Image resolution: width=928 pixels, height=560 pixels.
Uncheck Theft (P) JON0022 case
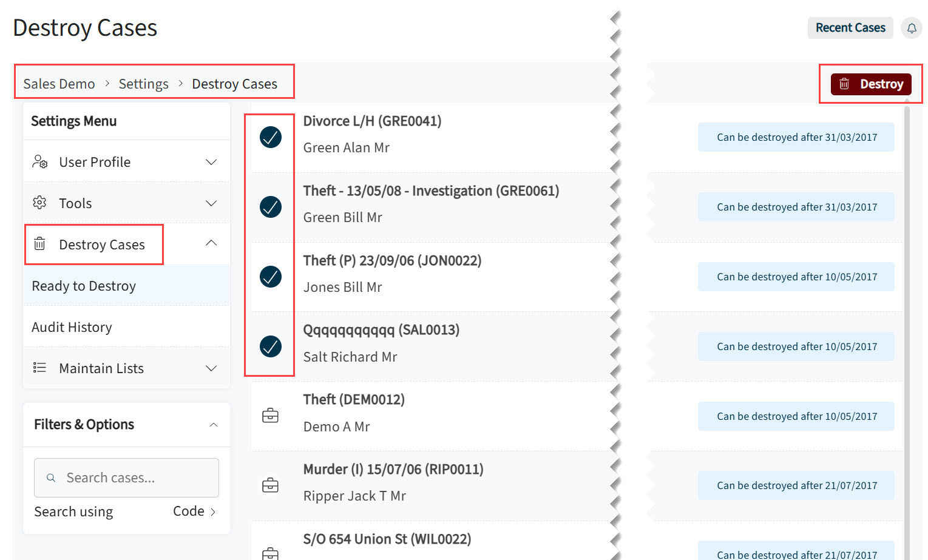coord(271,277)
